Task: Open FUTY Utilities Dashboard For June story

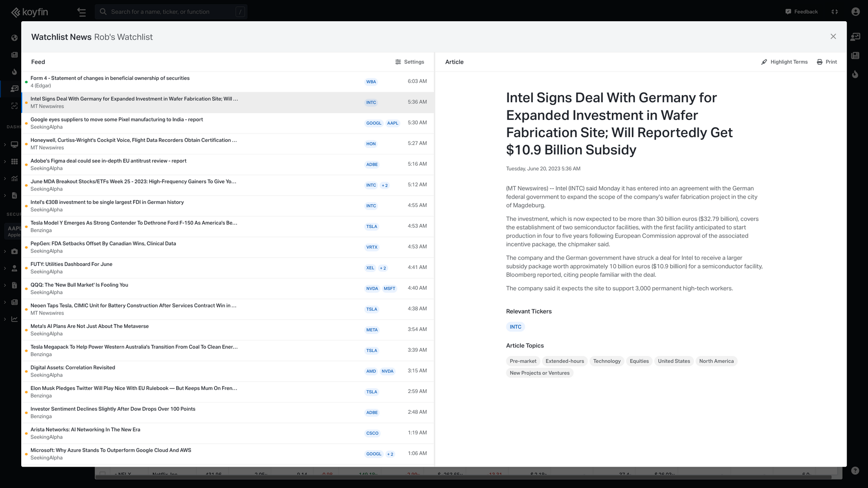Action: coord(228,268)
